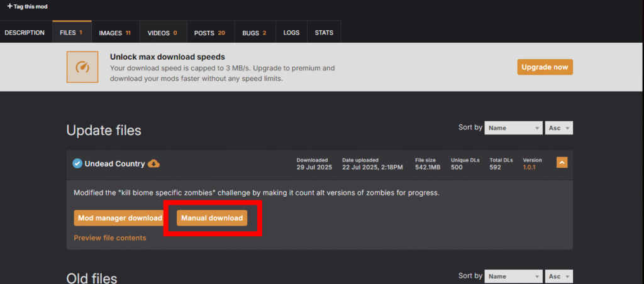644x284 pixels.
Task: Click the blue checkmark icon beside Undead Country
Action: 77,164
